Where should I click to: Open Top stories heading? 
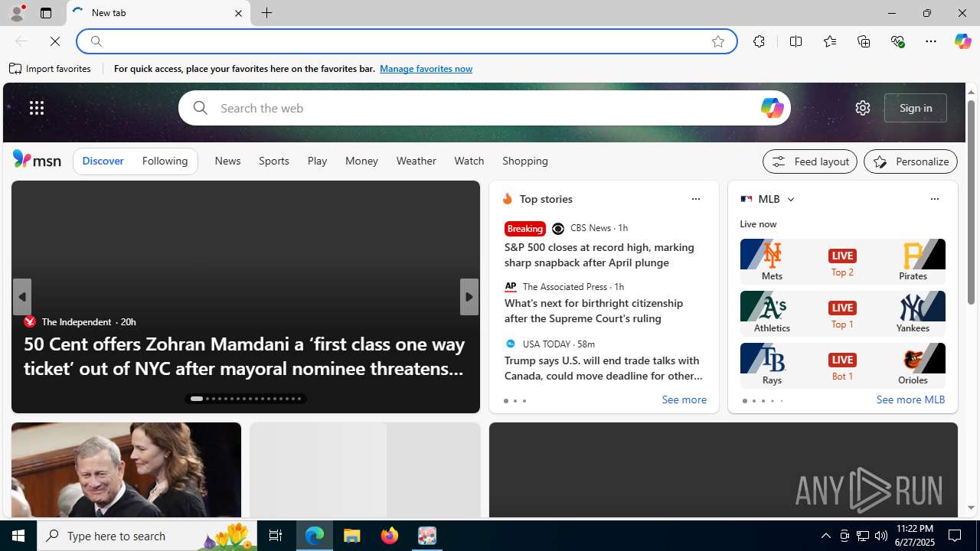[x=546, y=199]
